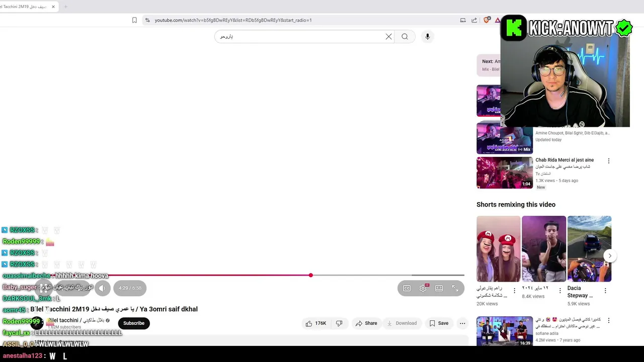The image size is (644, 362).
Task: Enter fullscreen video mode
Action: pos(455,288)
